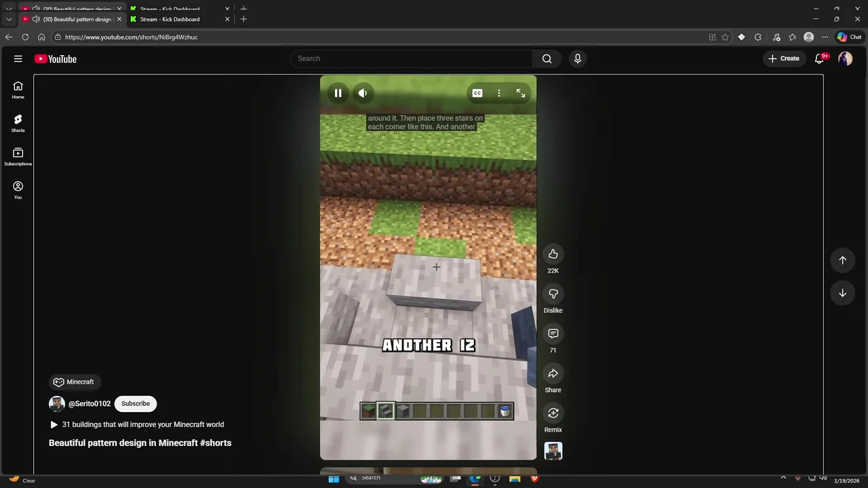Open Subscriptions in the sidebar
This screenshot has width=868, height=488.
point(18,157)
